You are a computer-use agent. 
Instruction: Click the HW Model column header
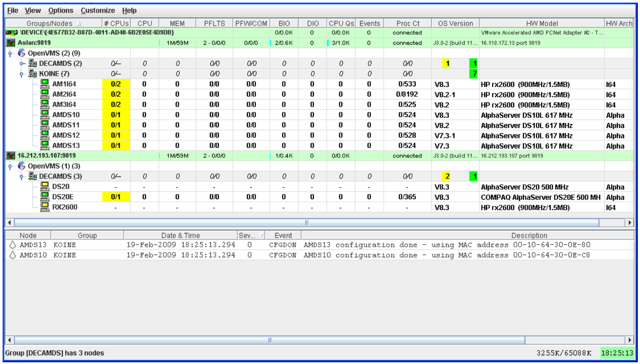click(542, 23)
